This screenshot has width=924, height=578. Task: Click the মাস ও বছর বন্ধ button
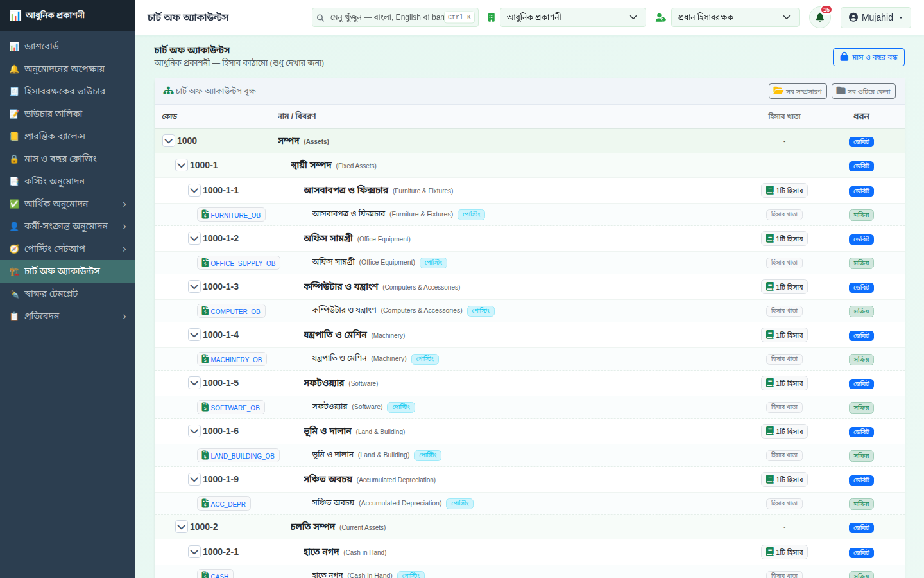[869, 57]
